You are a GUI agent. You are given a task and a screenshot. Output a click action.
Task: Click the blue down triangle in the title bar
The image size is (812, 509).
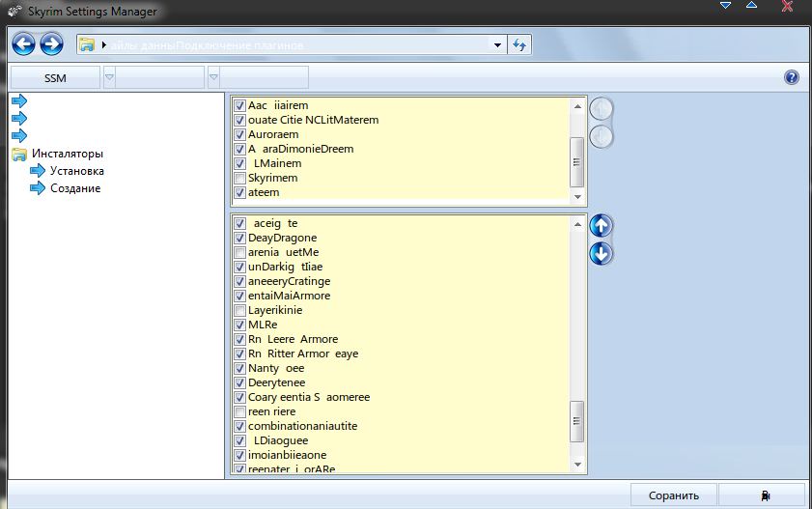725,6
